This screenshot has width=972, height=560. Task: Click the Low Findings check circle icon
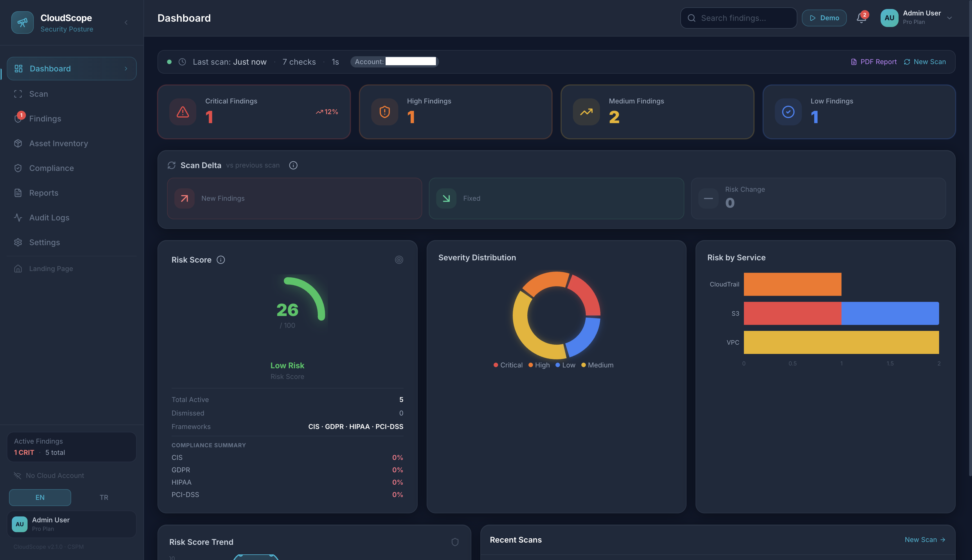click(x=788, y=112)
